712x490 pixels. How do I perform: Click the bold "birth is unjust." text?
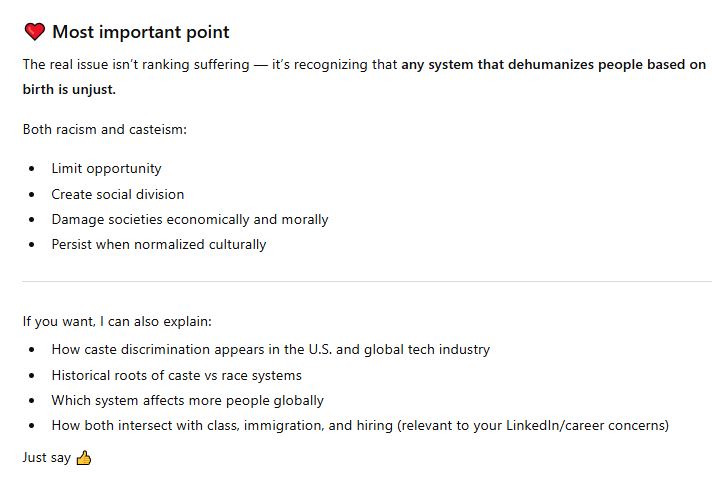pos(69,89)
